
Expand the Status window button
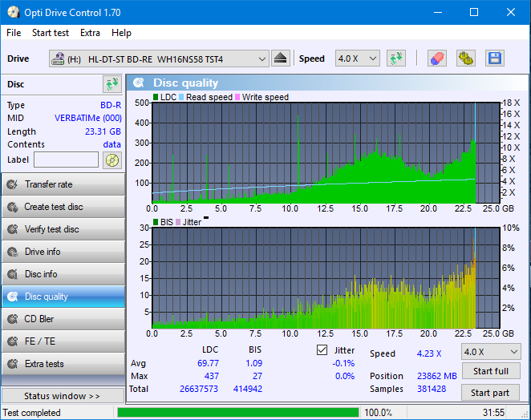(x=63, y=396)
